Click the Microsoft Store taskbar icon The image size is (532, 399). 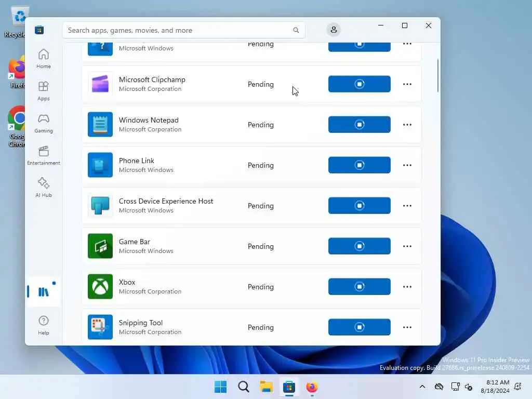click(289, 387)
